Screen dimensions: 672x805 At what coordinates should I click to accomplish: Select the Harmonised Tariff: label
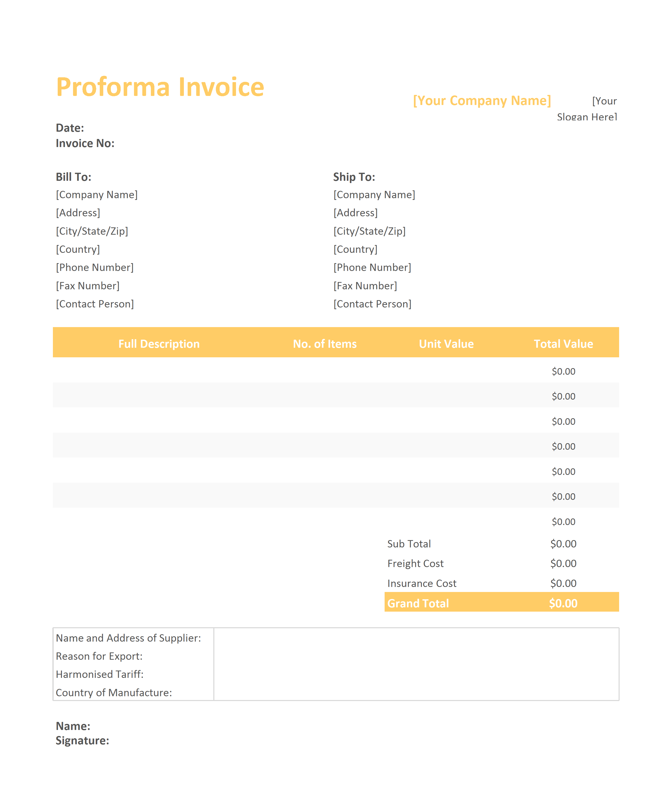[100, 674]
